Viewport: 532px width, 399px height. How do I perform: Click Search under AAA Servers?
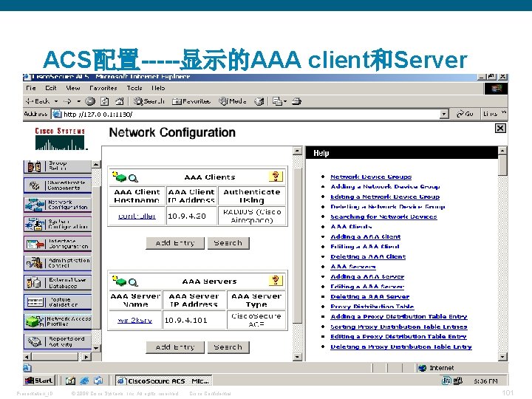[228, 347]
